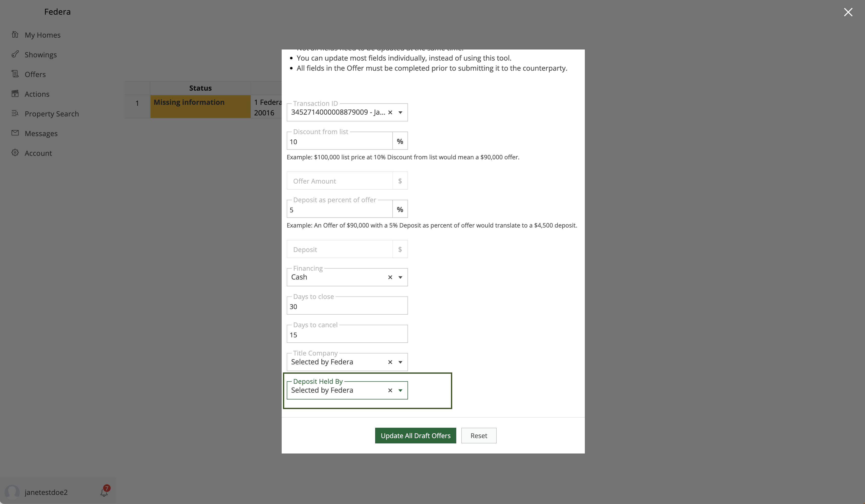Click Title Company value Selected by Federa
Viewport: 865px width, 504px height.
(322, 362)
